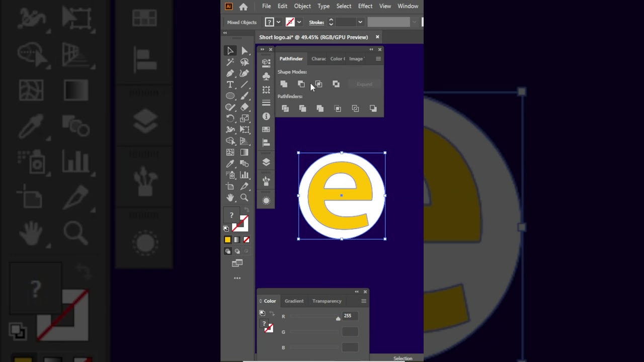Apply Trim pathfinder
The height and width of the screenshot is (362, 644).
coord(302,109)
